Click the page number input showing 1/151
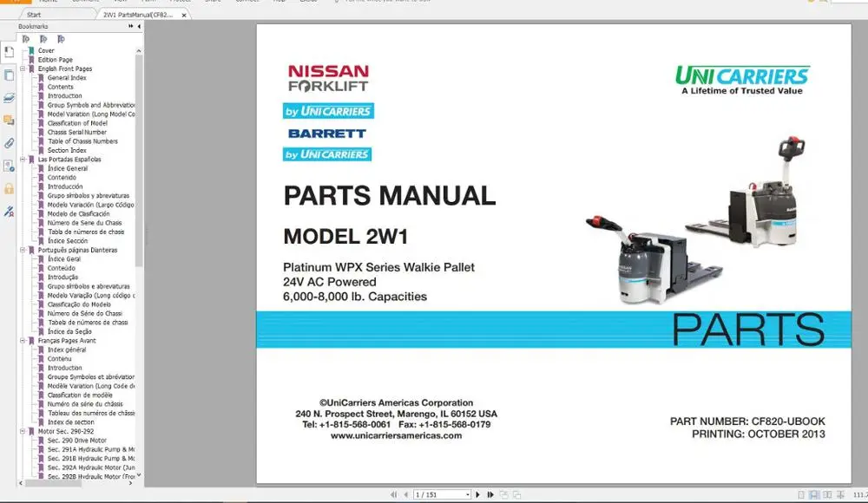The height and width of the screenshot is (503, 868). 443,493
